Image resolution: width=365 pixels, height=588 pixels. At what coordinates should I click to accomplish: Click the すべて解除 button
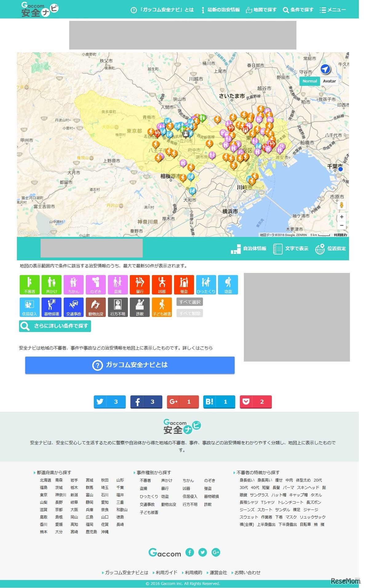(x=190, y=313)
